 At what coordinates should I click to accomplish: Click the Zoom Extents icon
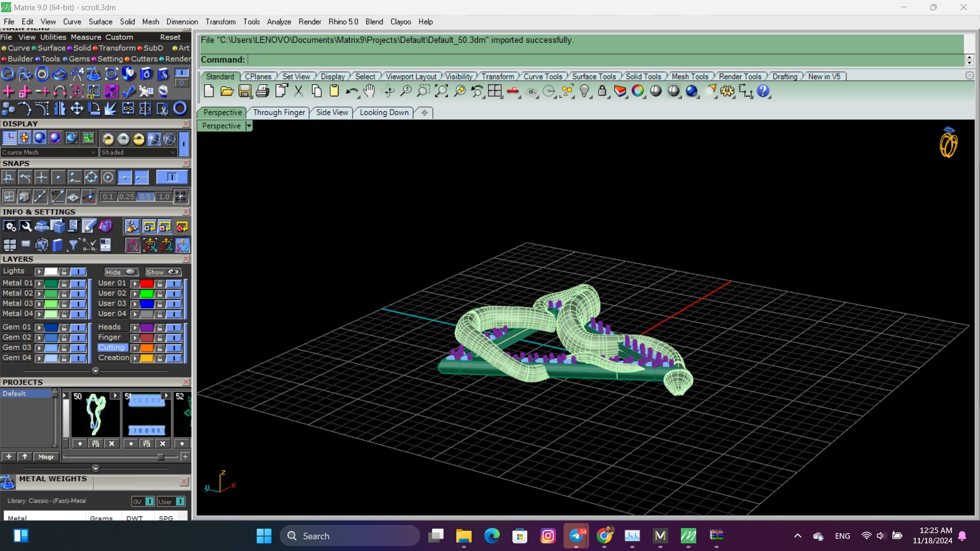[442, 91]
